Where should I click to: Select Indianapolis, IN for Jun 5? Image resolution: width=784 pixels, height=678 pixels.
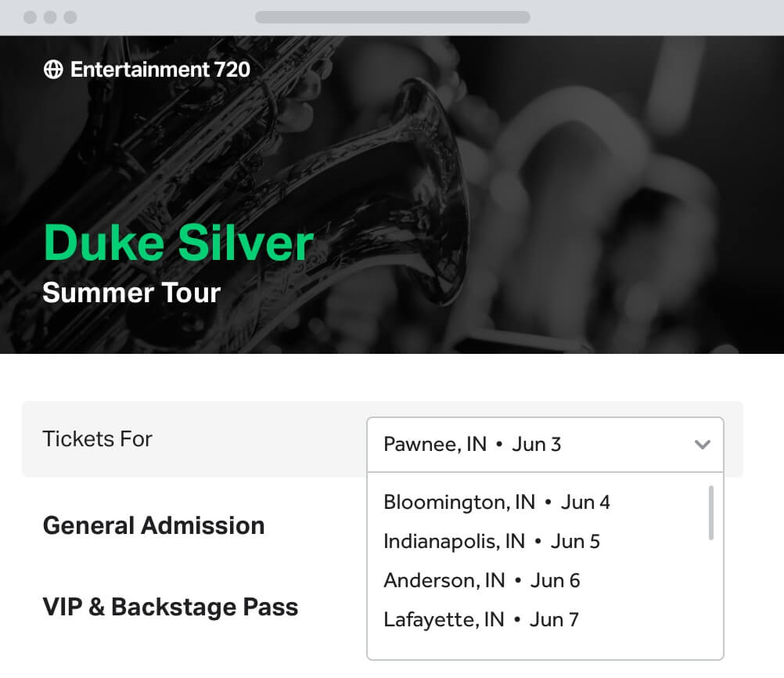(490, 541)
